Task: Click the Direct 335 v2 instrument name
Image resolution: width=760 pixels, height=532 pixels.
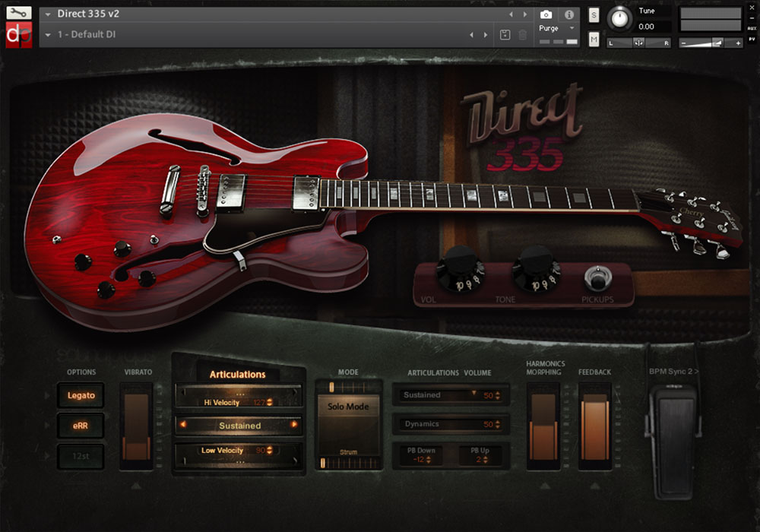Action: tap(88, 14)
